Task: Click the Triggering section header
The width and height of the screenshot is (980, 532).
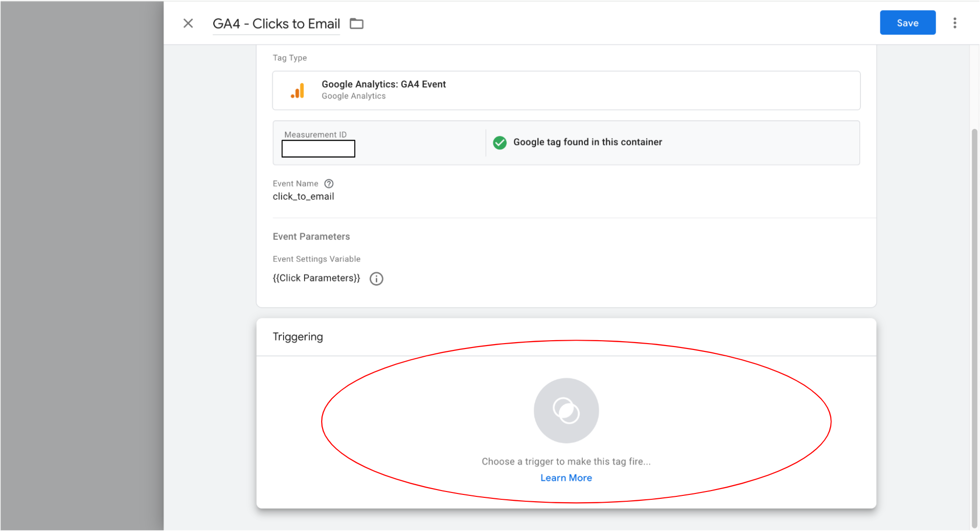Action: coord(298,337)
